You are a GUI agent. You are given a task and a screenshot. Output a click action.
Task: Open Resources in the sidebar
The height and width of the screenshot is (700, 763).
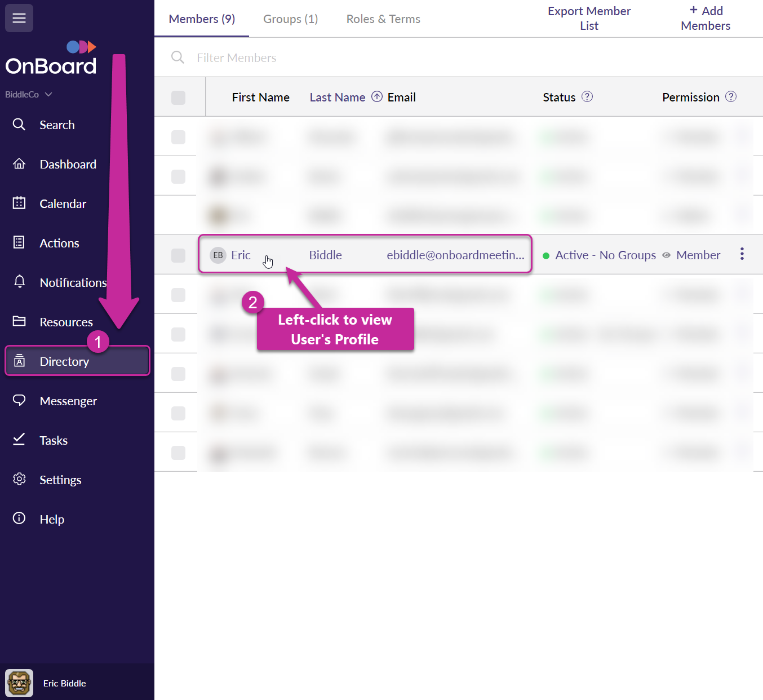point(66,322)
